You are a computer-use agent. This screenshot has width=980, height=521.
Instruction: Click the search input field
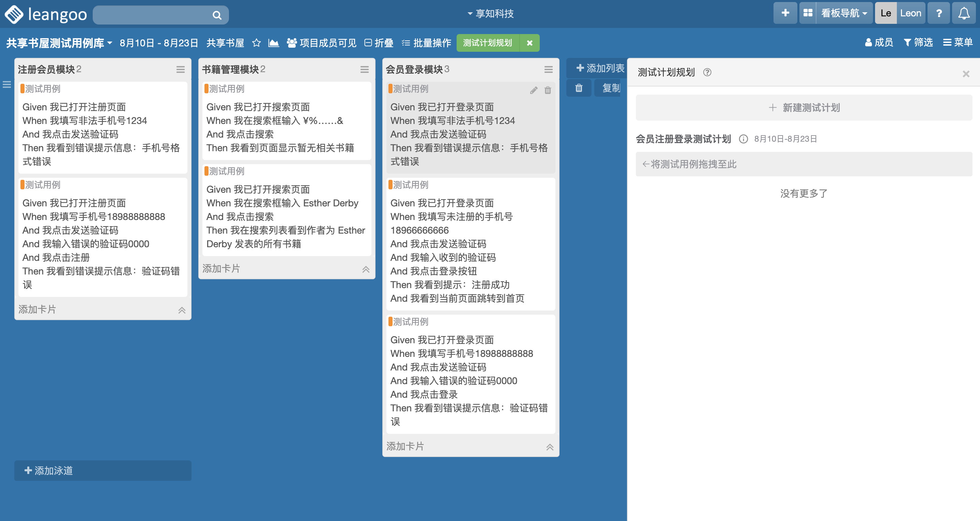coord(152,15)
